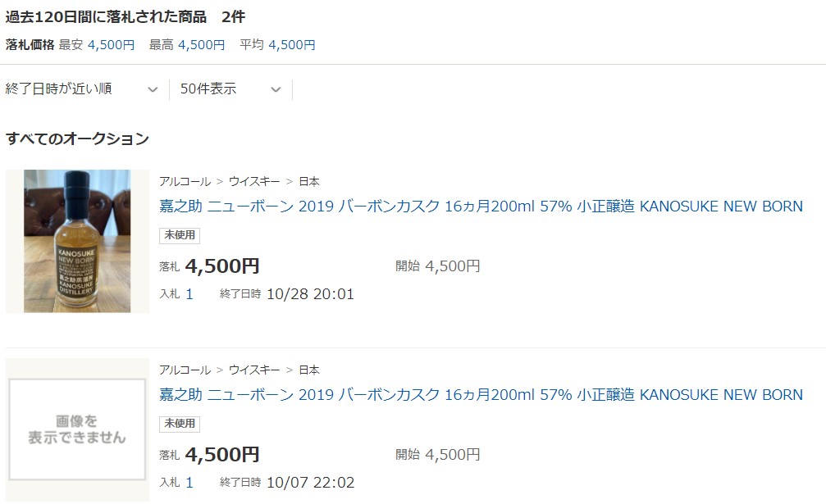The image size is (826, 504).
Task: Click the highest price 4,500円 link
Action: tap(201, 45)
